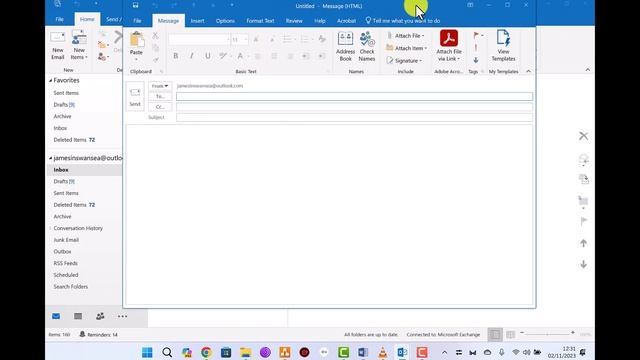
Task: Select Sent Items under Favorites
Action: tap(66, 93)
